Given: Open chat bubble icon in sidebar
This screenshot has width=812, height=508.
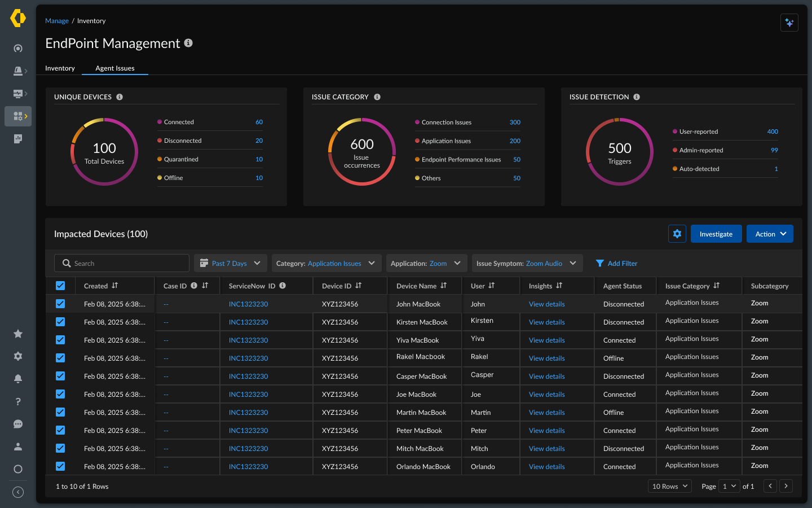Looking at the screenshot, I should click(18, 424).
